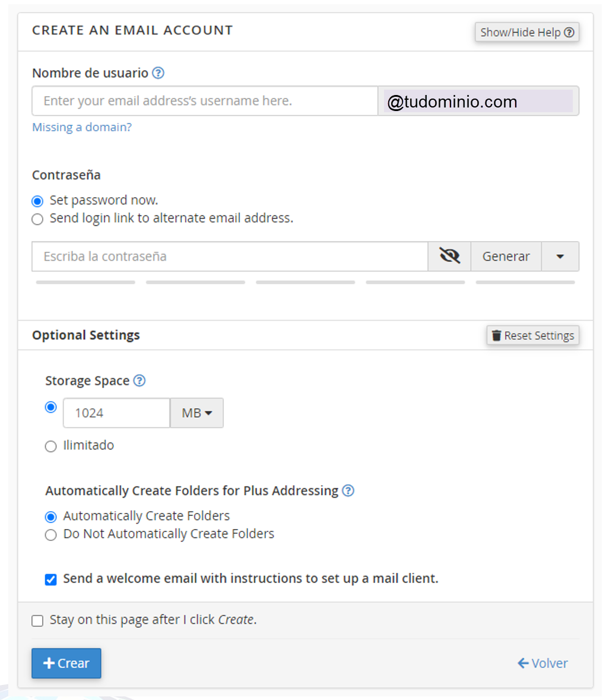Select the Set password now option
Image resolution: width=606 pixels, height=700 pixels.
point(37,201)
